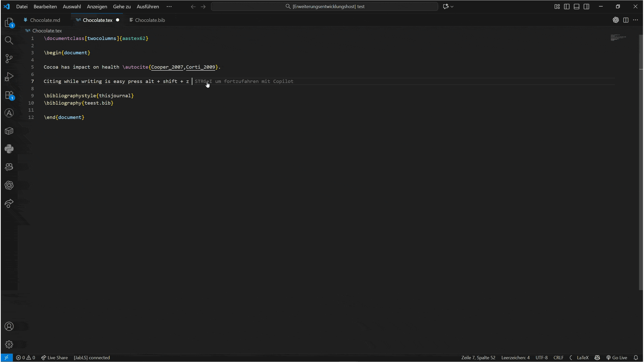Viewport: 644px width, 362px height.
Task: Open editor More Actions ellipsis menu
Action: (x=635, y=20)
